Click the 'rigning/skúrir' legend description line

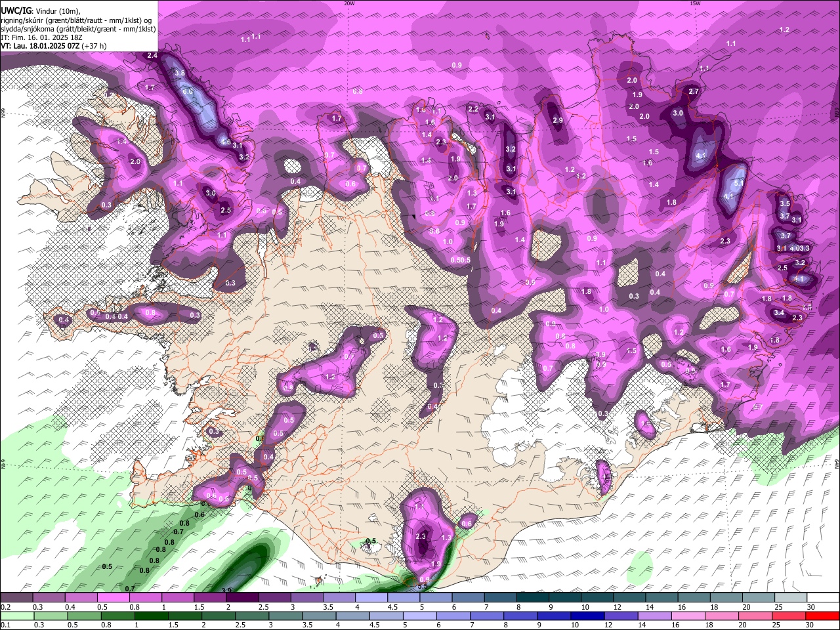76,20
